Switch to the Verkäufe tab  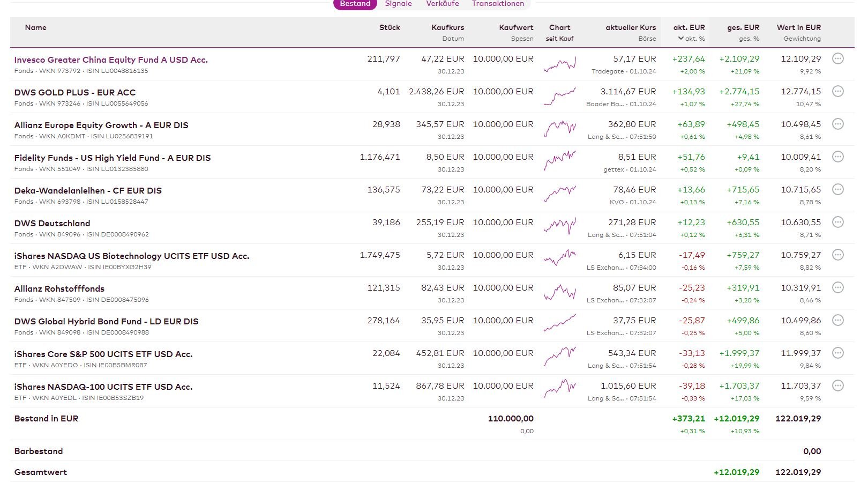pyautogui.click(x=443, y=4)
